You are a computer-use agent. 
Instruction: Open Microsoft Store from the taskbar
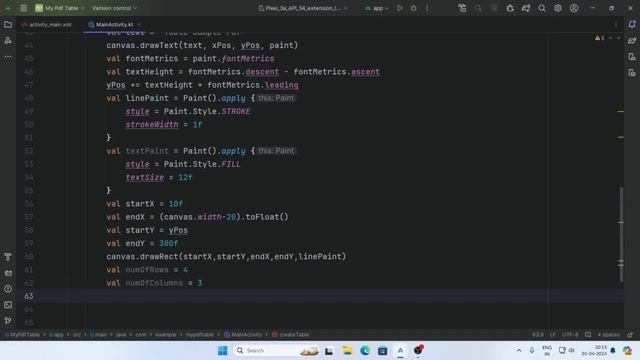coord(382,350)
